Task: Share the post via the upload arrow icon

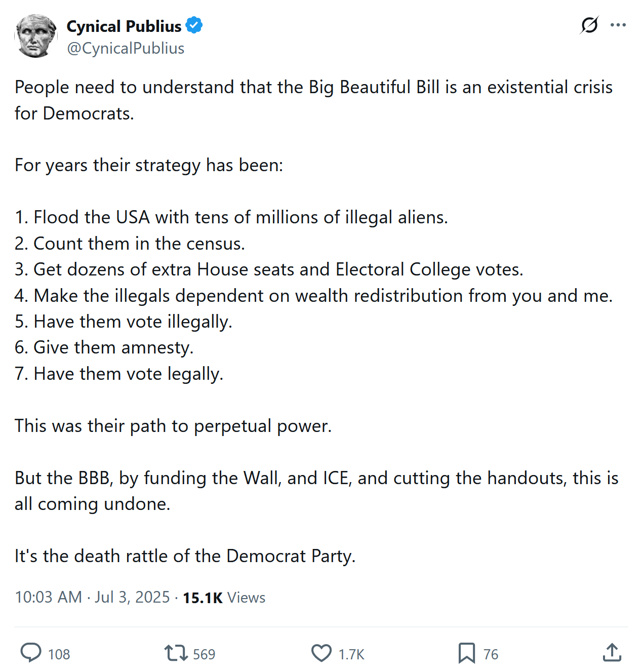Action: click(612, 653)
